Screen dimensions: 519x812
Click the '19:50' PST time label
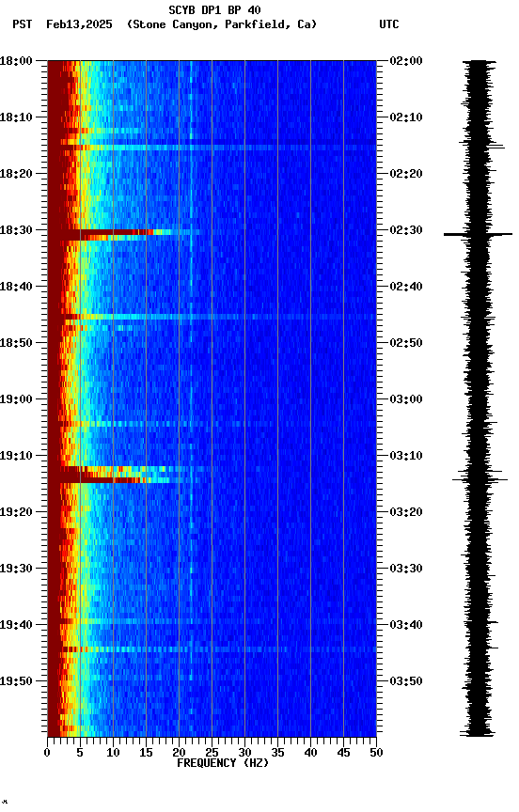[16, 681]
